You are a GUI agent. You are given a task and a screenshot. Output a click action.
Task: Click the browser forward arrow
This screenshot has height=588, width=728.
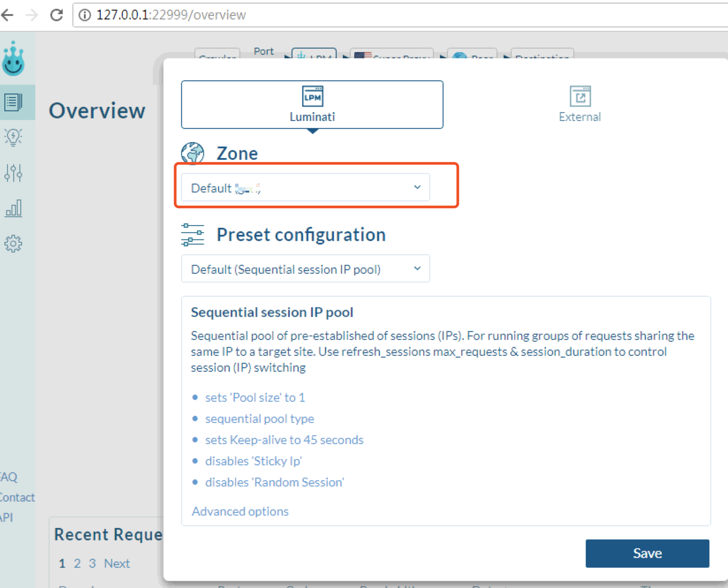coord(32,15)
